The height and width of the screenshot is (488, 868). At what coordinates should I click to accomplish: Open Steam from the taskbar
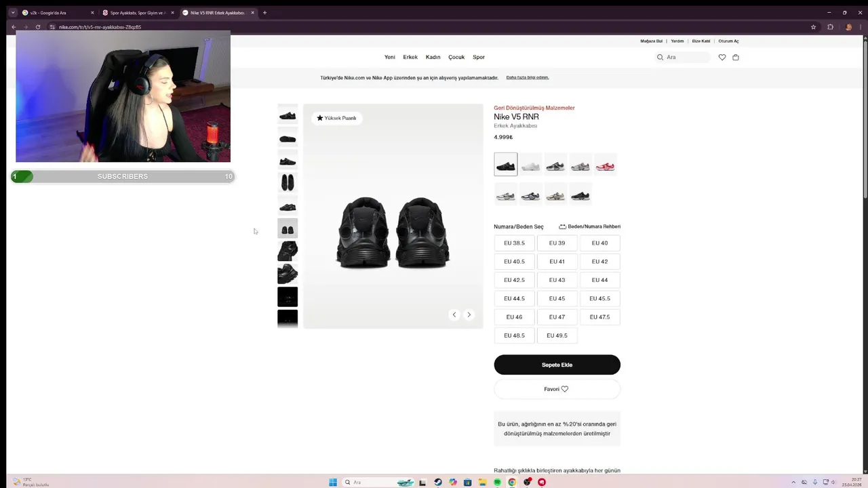(438, 483)
